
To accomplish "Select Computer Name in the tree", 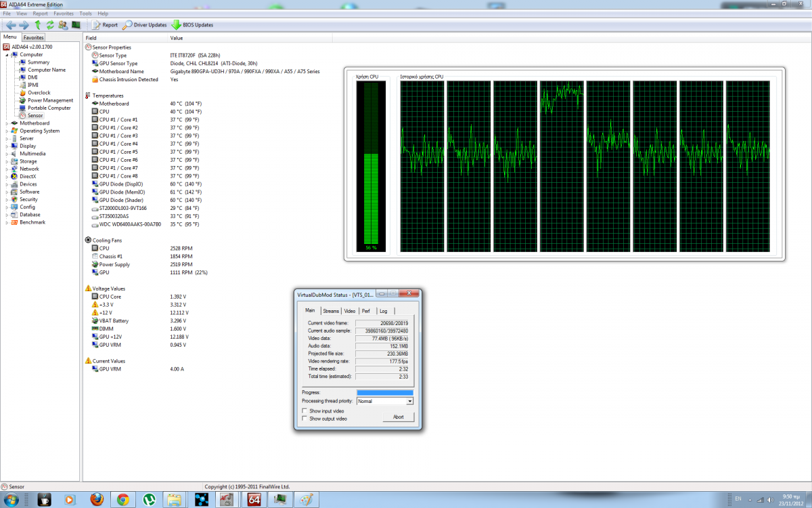I will tap(47, 70).
